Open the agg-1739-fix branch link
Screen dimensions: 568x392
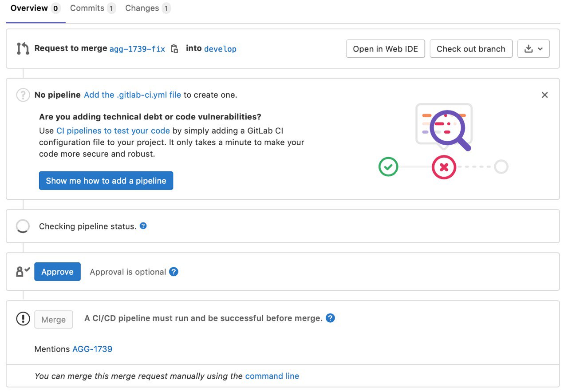(x=137, y=49)
